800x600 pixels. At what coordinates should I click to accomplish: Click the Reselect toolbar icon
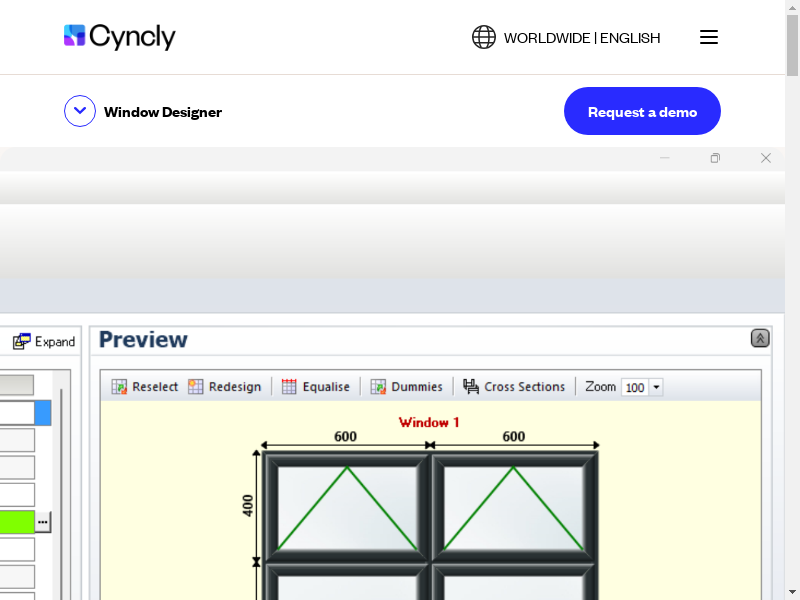coord(119,387)
